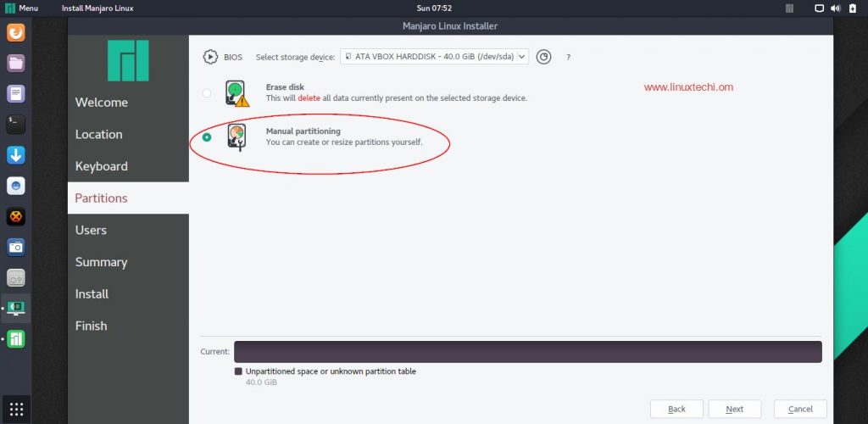The image size is (868, 424).
Task: Go to the Summary step
Action: coord(128,262)
